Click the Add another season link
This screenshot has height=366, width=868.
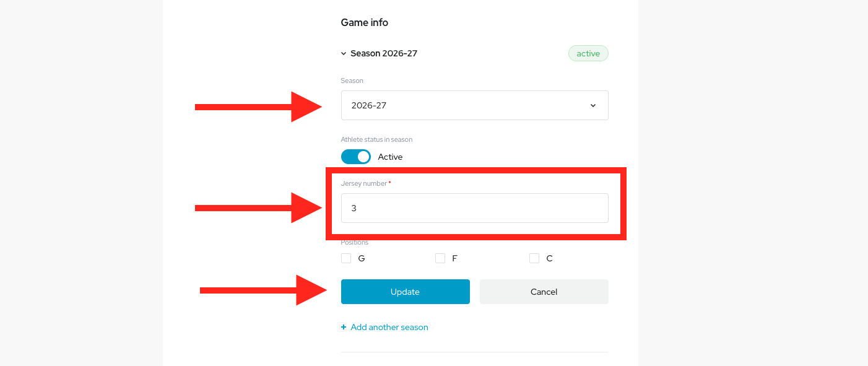[389, 327]
